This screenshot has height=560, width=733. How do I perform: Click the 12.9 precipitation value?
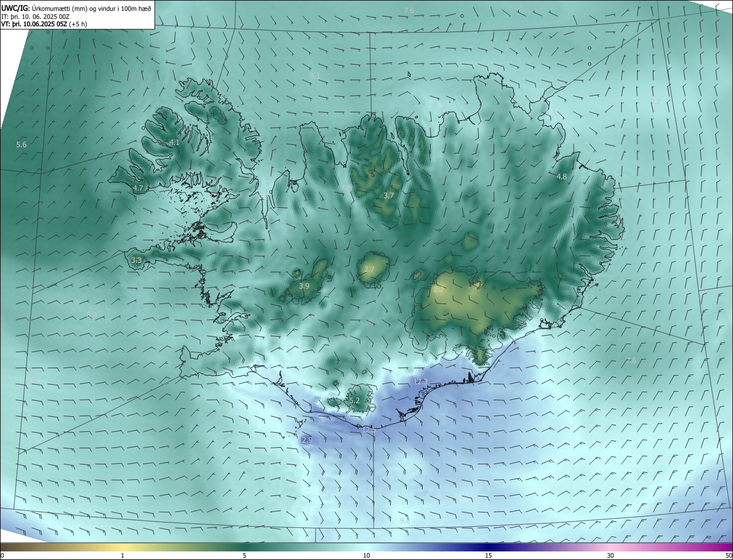point(306,439)
